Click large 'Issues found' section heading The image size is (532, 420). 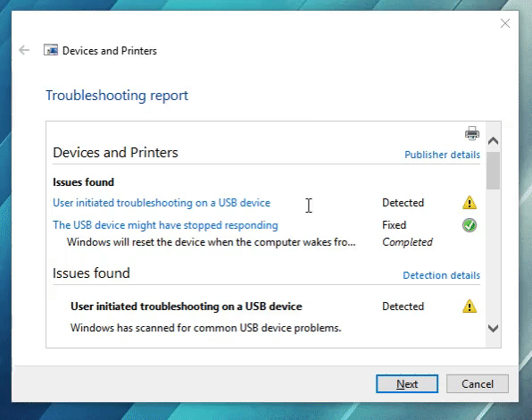(91, 273)
